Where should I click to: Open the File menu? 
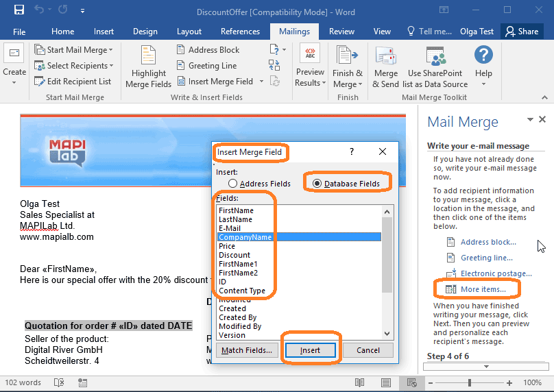point(19,32)
